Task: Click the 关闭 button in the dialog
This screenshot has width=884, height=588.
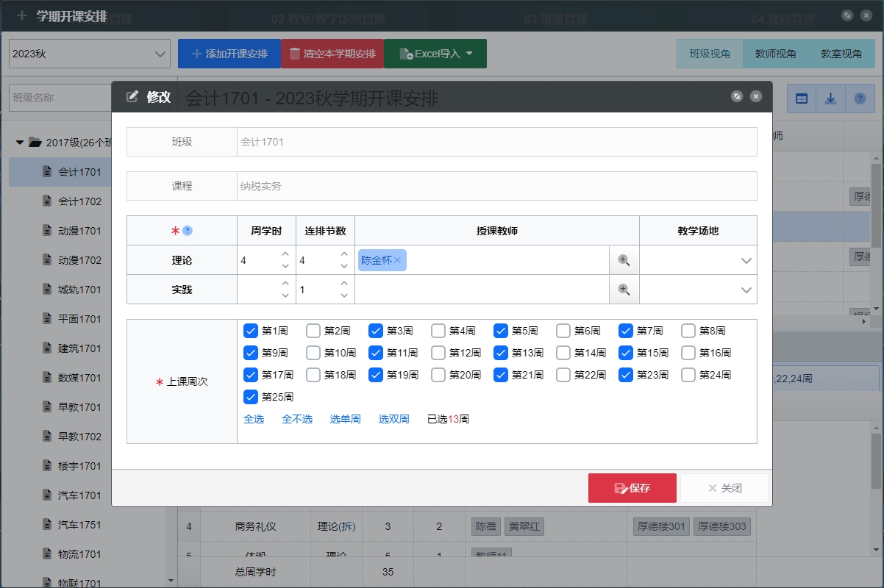Action: coord(724,488)
